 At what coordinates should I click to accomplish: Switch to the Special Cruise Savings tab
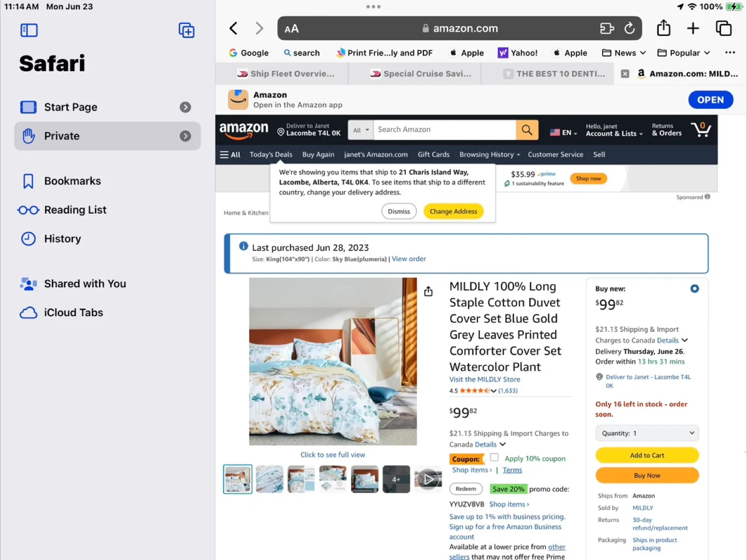pyautogui.click(x=420, y=74)
